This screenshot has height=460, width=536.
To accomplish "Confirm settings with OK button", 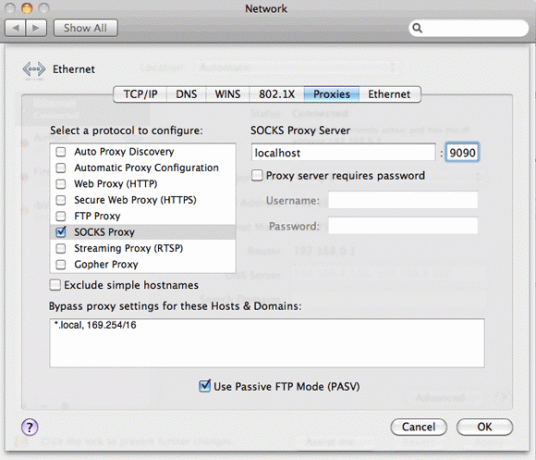I will pos(484,427).
